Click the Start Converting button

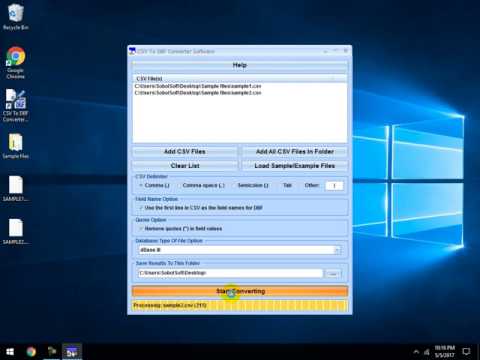[x=240, y=291]
